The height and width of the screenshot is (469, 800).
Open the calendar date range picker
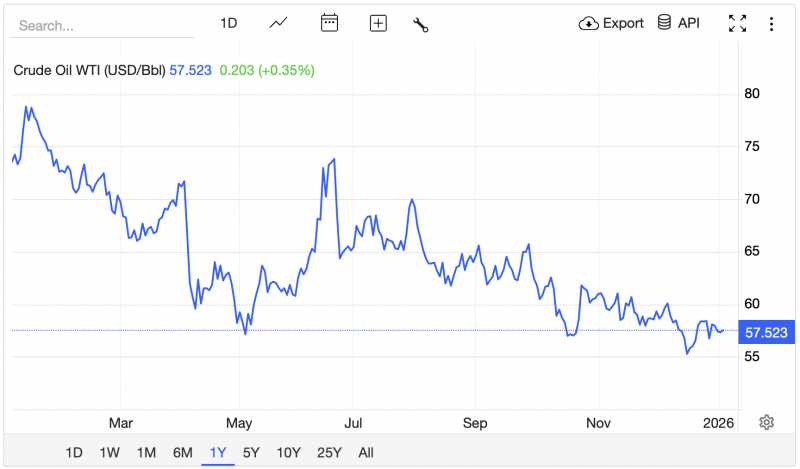[x=329, y=23]
